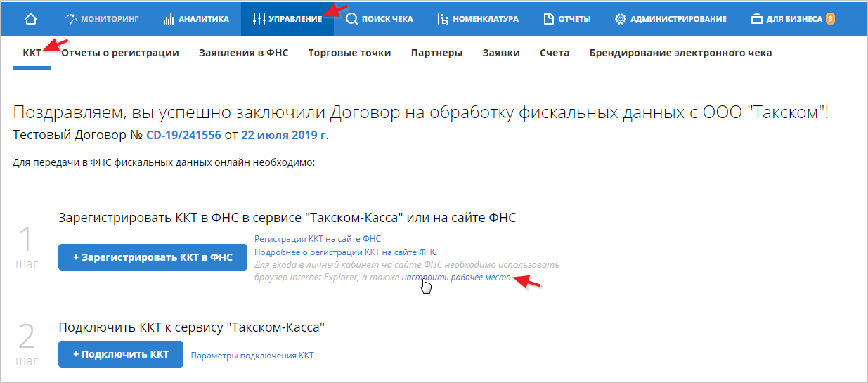Click the notification badge on Для бизнеса
This screenshot has width=868, height=383.
click(x=830, y=19)
